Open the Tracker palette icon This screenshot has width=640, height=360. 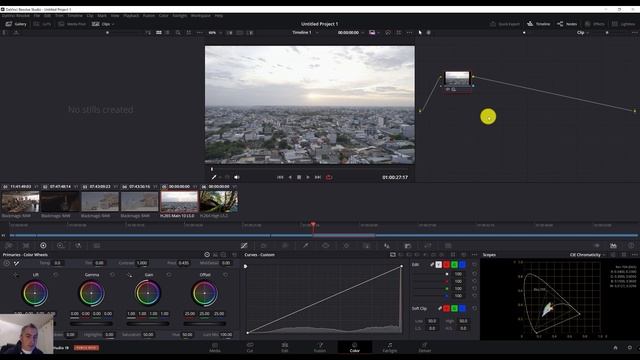pyautogui.click(x=346, y=246)
